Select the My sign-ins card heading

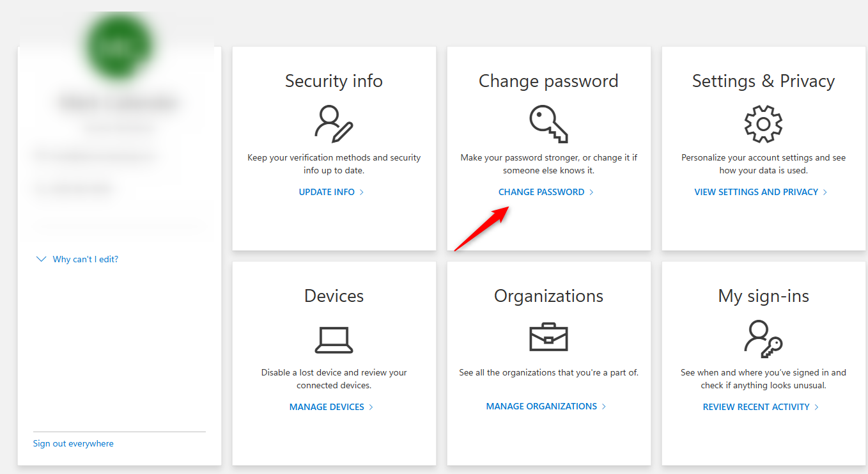763,296
